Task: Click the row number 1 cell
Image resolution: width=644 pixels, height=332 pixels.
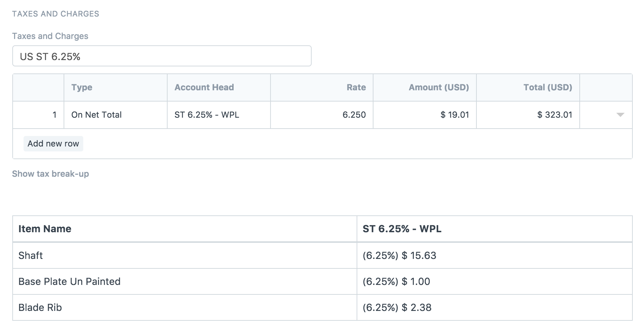Action: tap(39, 115)
